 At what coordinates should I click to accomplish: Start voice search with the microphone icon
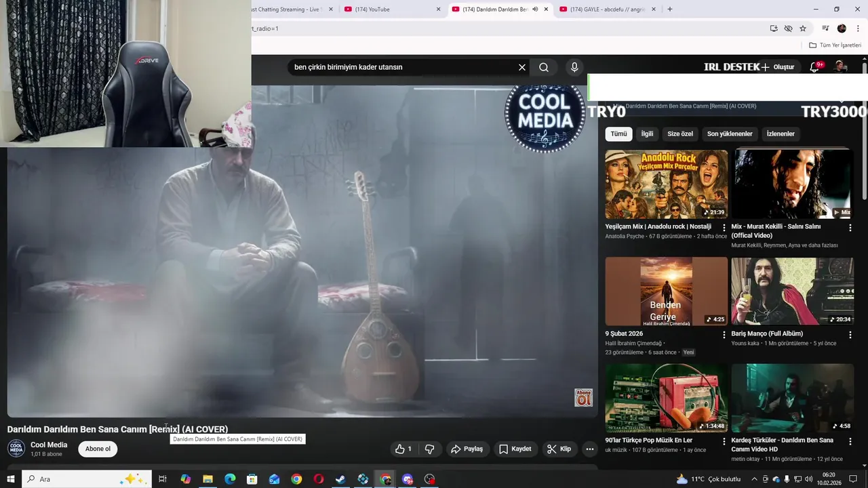coord(574,67)
